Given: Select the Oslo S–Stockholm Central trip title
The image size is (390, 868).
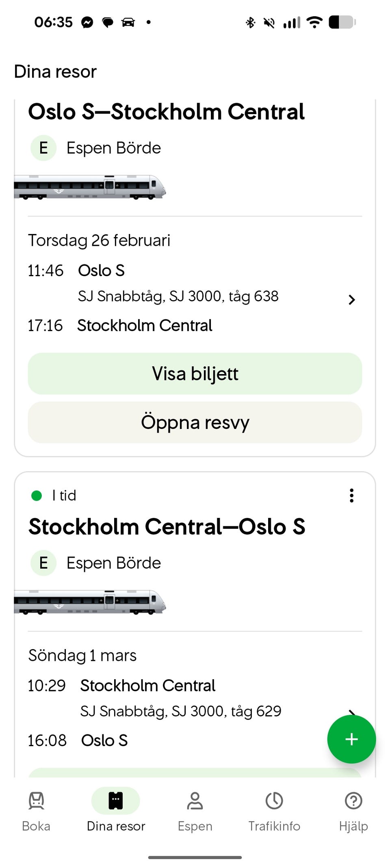Looking at the screenshot, I should tap(166, 112).
